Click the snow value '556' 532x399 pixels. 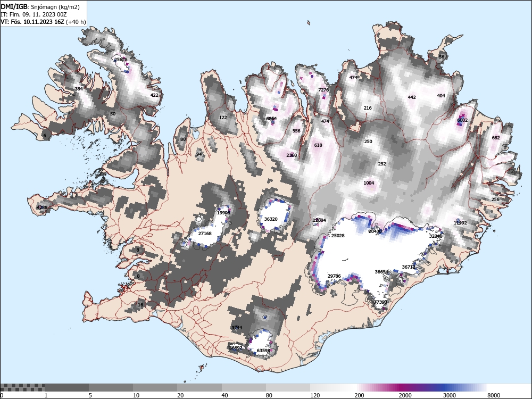(296, 131)
